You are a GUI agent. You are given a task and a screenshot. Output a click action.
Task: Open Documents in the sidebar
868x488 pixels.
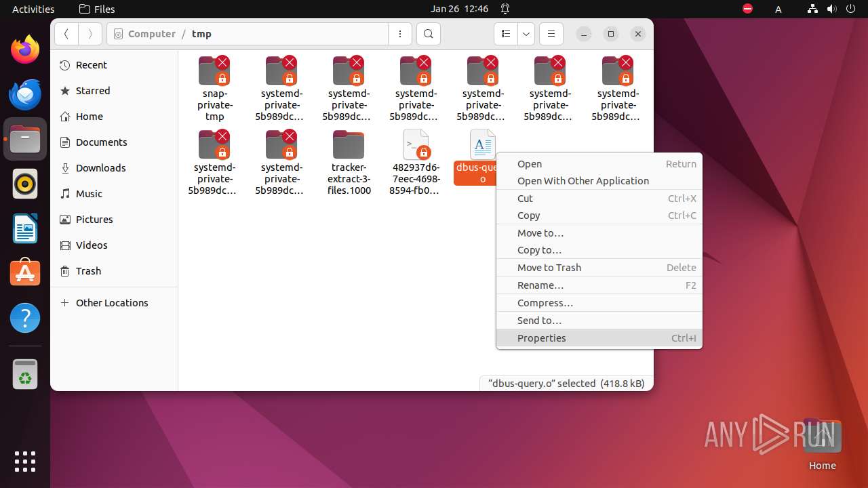pos(114,142)
